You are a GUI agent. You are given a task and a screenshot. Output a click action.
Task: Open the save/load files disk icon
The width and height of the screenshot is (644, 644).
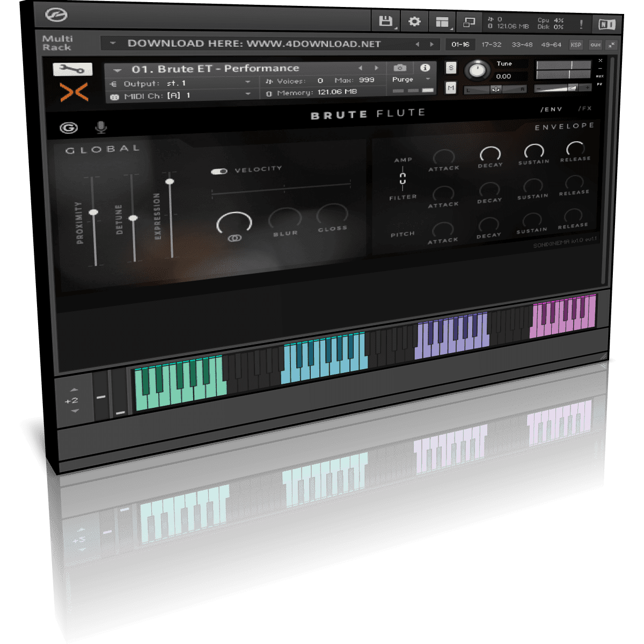pyautogui.click(x=385, y=21)
